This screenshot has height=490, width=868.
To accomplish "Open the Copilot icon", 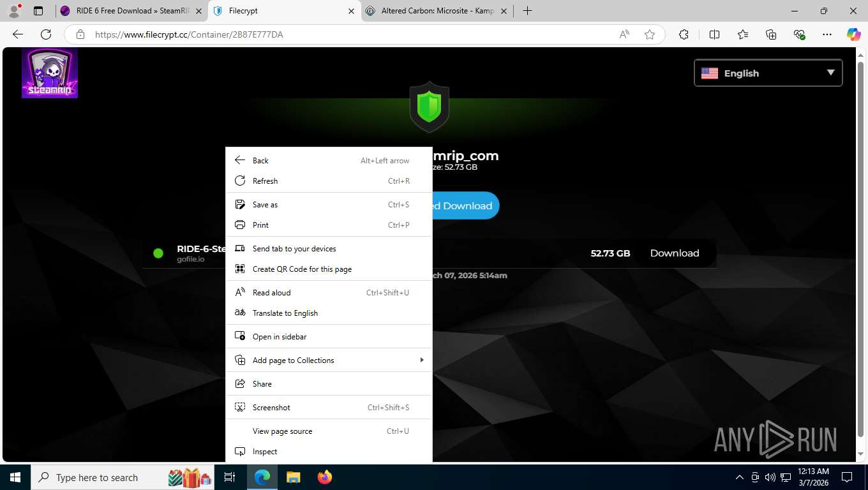I will (x=853, y=34).
